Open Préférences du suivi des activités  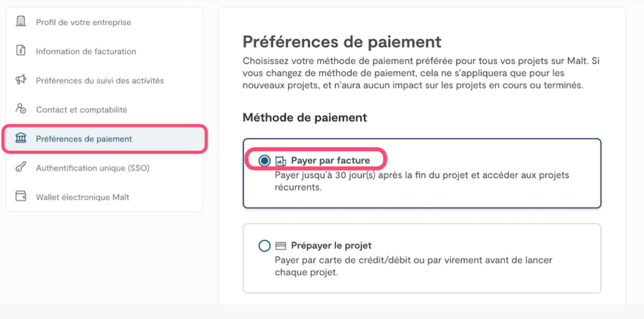pyautogui.click(x=100, y=80)
